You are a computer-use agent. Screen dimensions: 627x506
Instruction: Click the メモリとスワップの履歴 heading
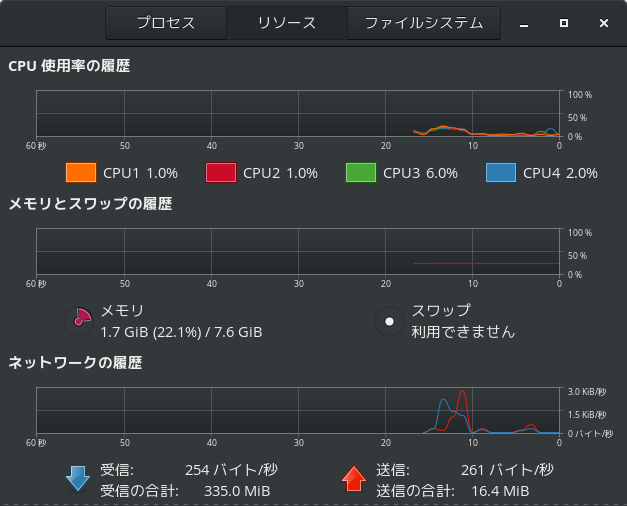pyautogui.click(x=90, y=204)
